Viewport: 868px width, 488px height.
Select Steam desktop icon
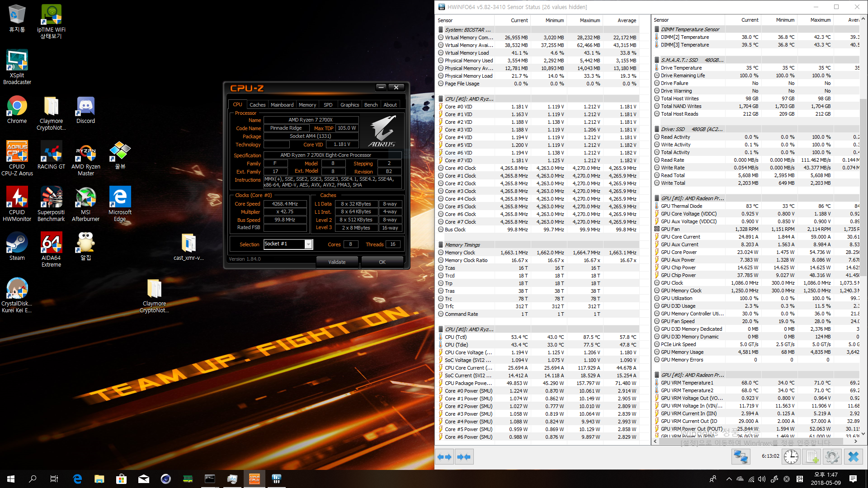17,246
